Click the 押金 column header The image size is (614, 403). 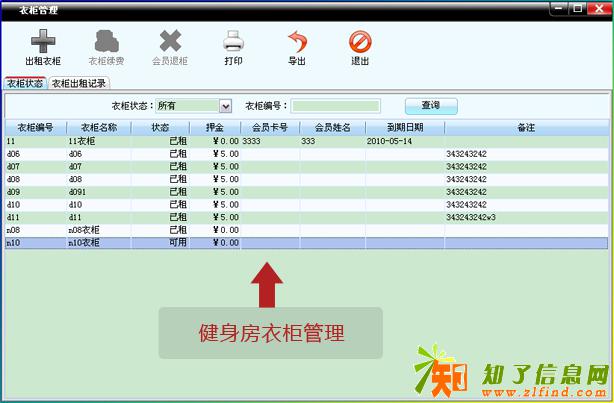[215, 127]
